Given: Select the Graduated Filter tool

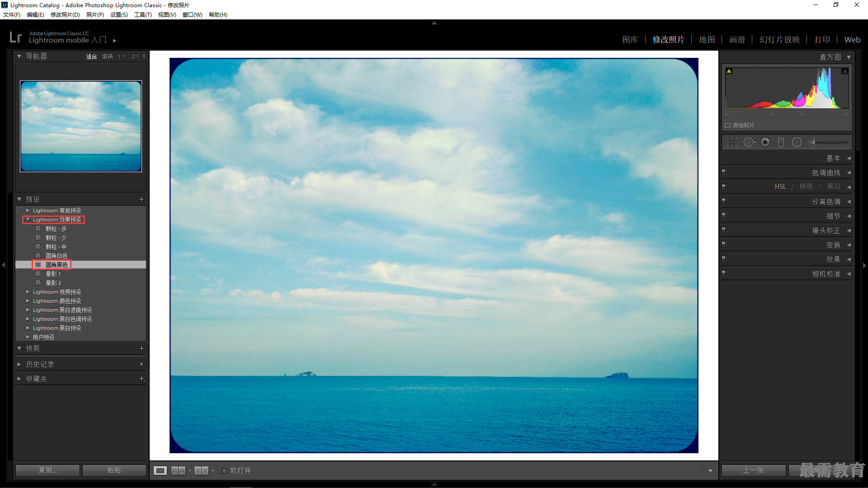Looking at the screenshot, I should [x=781, y=142].
